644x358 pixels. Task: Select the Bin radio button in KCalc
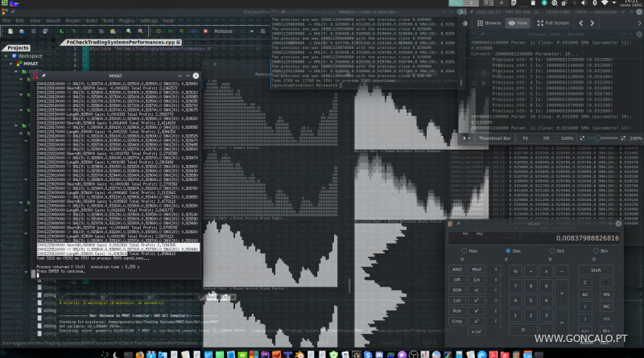point(594,251)
